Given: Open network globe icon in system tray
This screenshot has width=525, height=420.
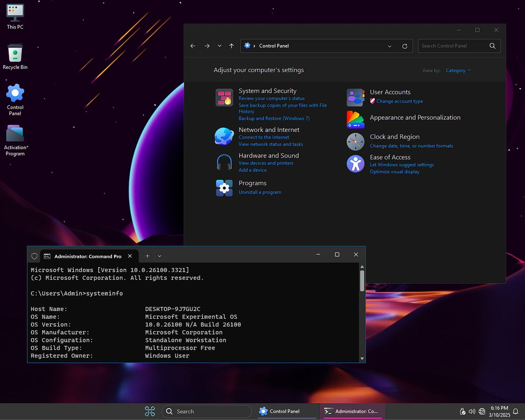Looking at the screenshot, I should click(482, 411).
